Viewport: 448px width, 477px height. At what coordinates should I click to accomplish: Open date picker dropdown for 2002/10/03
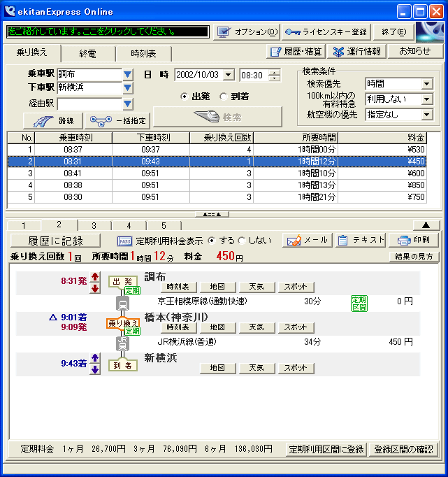229,75
